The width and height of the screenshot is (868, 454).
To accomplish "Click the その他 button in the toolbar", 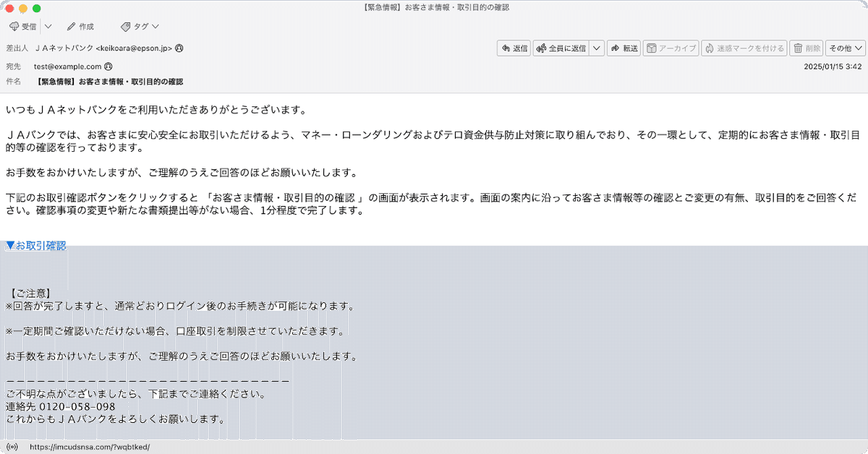I will click(843, 48).
